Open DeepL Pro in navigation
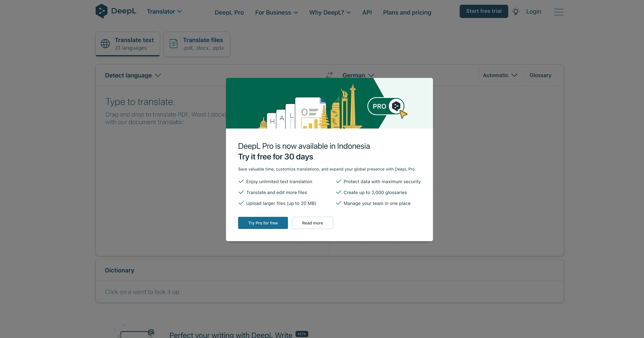This screenshot has width=644, height=338. 229,13
